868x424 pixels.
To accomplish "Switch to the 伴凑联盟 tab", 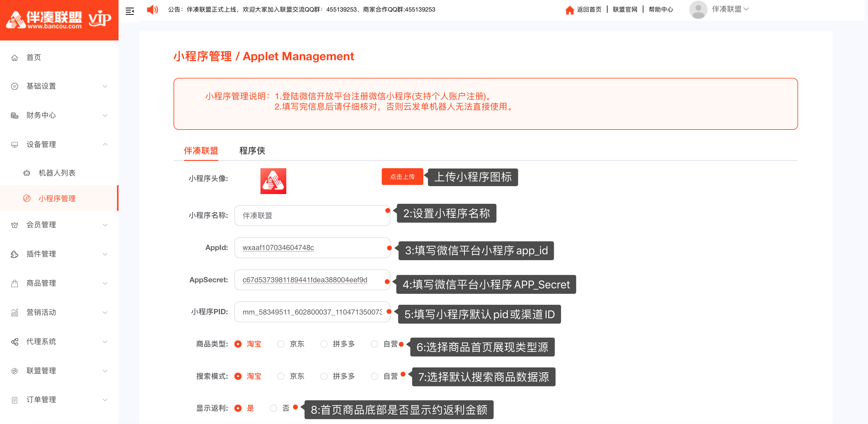I will [x=201, y=151].
